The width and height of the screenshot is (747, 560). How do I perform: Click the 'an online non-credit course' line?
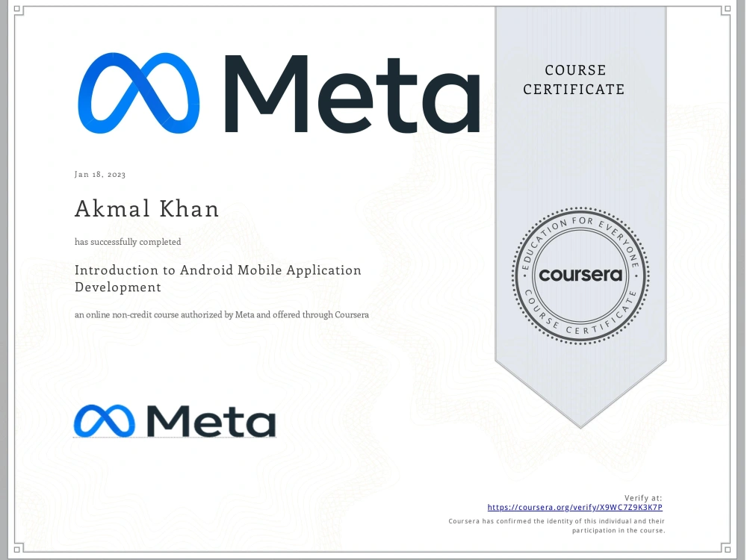(222, 315)
